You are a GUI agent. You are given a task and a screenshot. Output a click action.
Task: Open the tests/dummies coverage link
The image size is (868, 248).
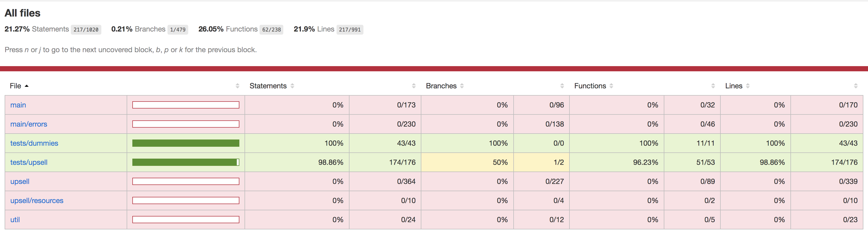34,143
